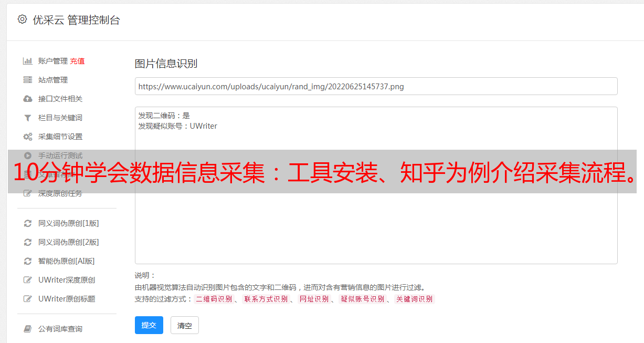Click the 优采云 管理控制台 title
Screen dimensions: 644x343
(76, 20)
